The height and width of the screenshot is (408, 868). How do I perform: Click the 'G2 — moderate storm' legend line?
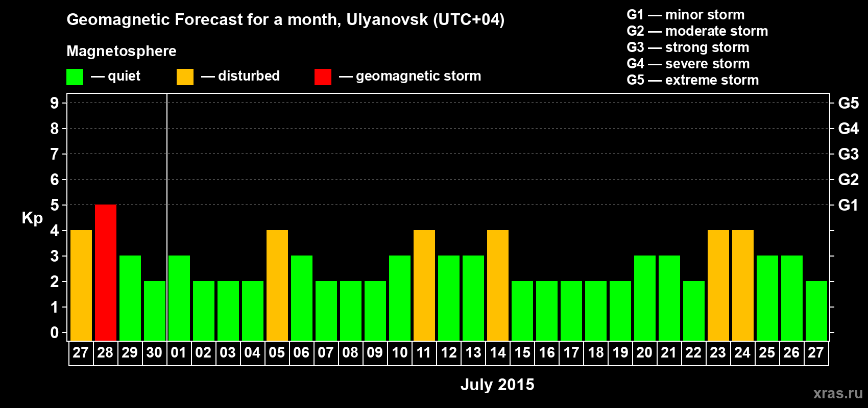(x=697, y=31)
